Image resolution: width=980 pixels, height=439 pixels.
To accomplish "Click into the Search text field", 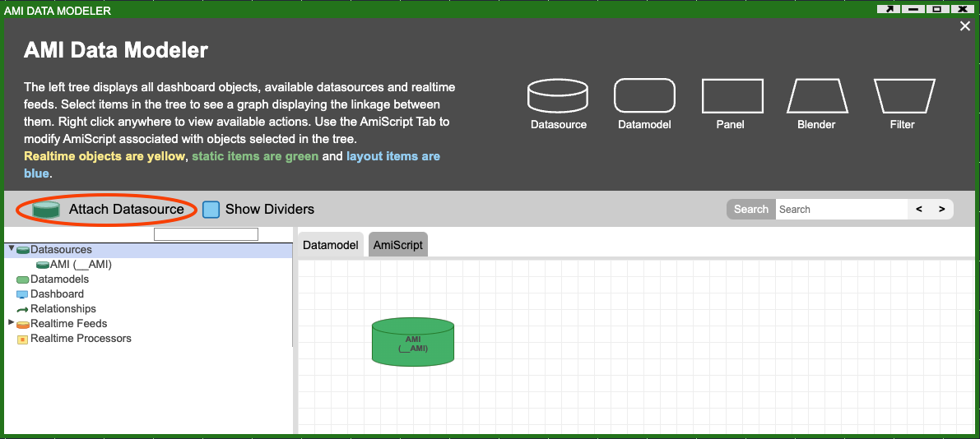I will pyautogui.click(x=839, y=210).
